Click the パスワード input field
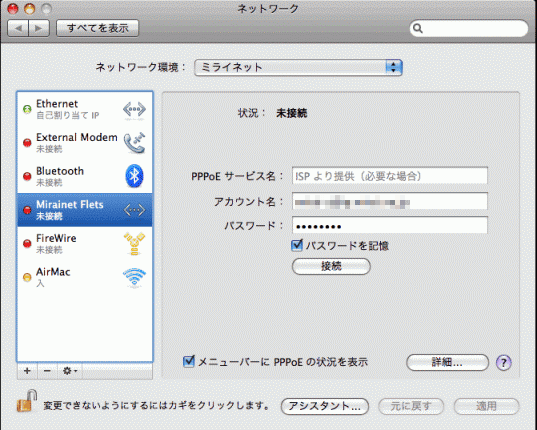This screenshot has width=537, height=430. tap(390, 225)
